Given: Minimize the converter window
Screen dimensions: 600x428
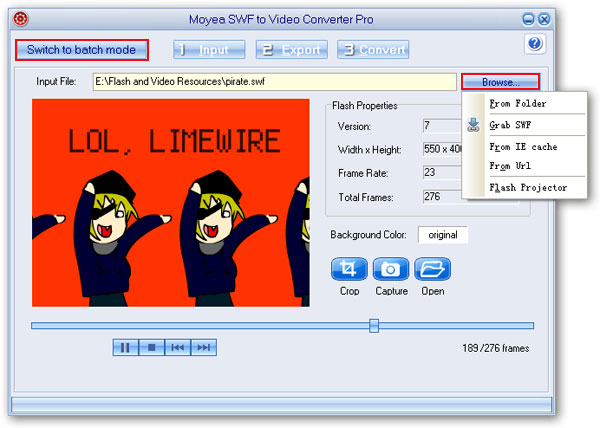Looking at the screenshot, I should (x=528, y=19).
